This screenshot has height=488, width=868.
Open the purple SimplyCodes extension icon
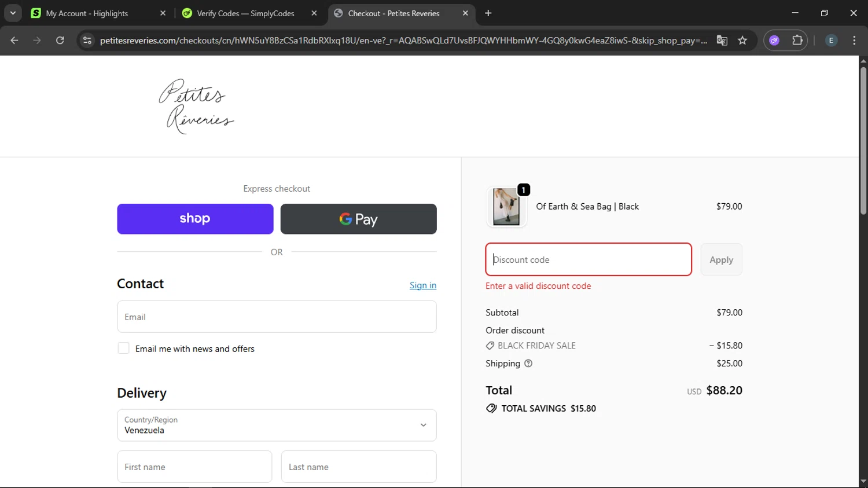pos(774,41)
